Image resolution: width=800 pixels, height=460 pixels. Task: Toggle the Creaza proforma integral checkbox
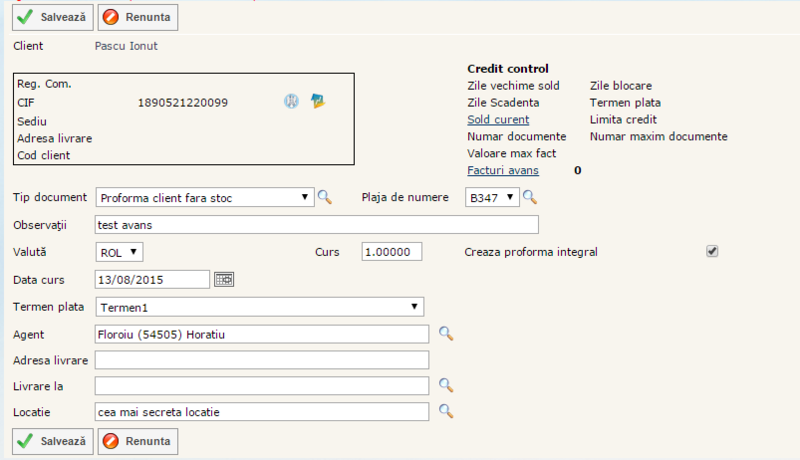(712, 251)
